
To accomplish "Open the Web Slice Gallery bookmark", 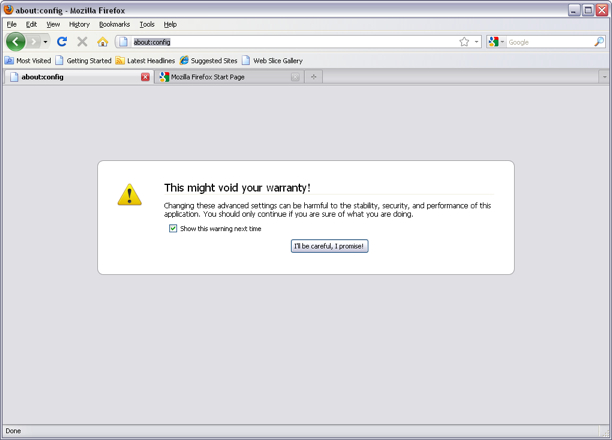I will point(272,61).
